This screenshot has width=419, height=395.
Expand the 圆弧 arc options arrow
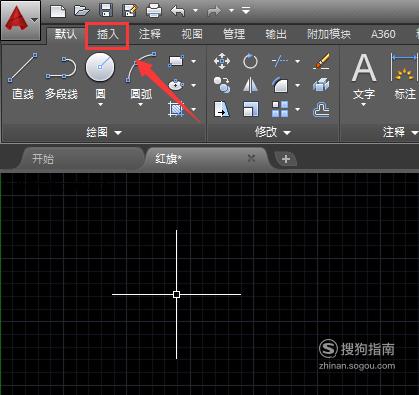pos(141,105)
